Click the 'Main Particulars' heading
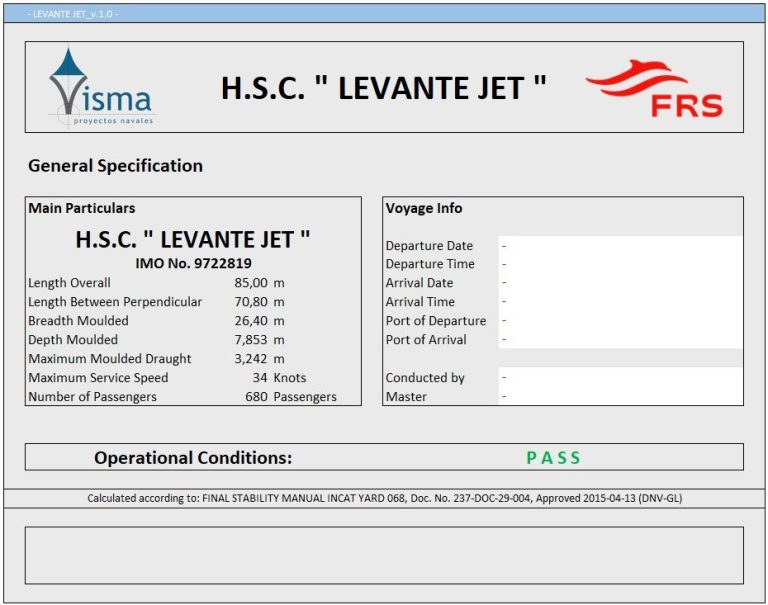 click(x=82, y=208)
